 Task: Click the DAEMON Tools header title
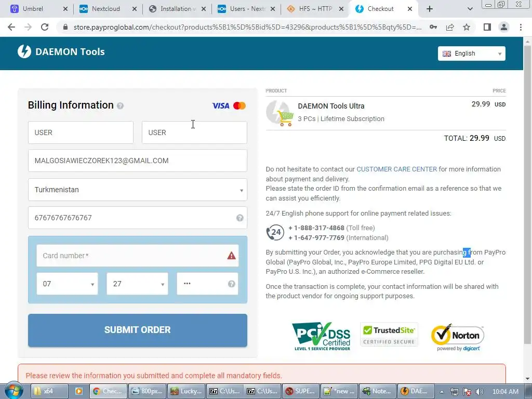coord(70,52)
